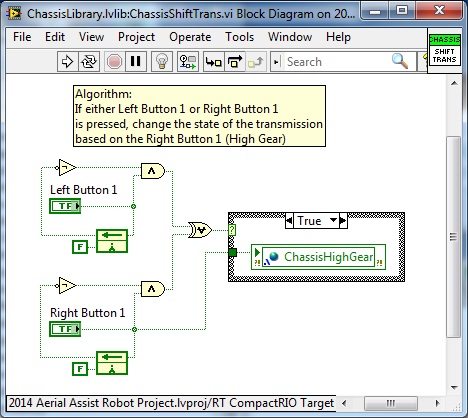468x418 pixels.
Task: Click the Run arrow toolbar button
Action: click(x=68, y=61)
